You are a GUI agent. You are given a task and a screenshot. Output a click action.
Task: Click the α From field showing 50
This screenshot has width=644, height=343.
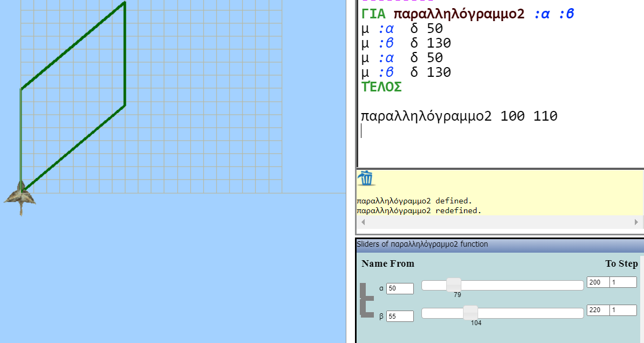click(x=399, y=288)
